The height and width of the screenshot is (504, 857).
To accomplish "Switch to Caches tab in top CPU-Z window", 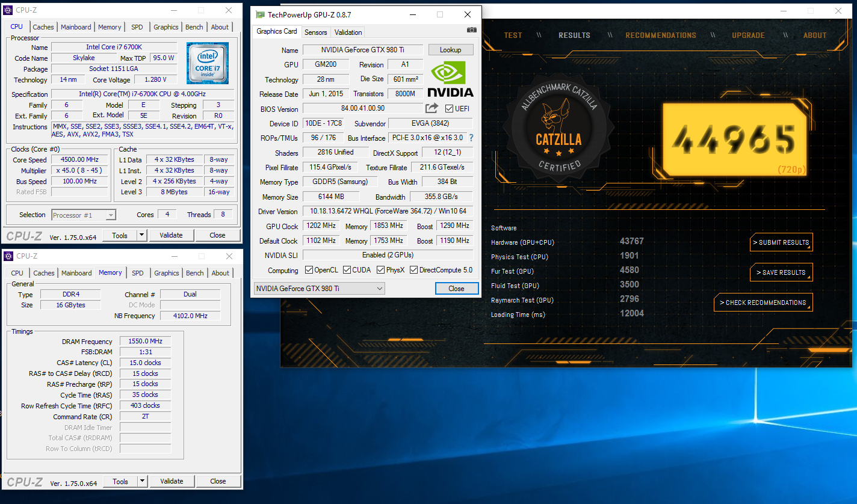I will pyautogui.click(x=43, y=27).
